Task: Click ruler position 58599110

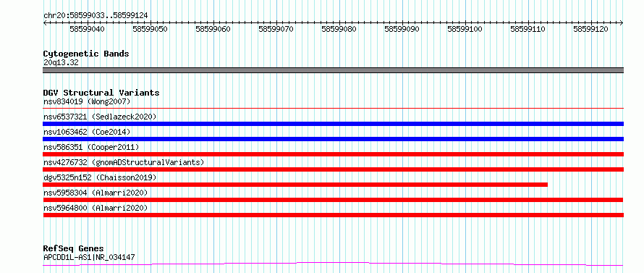Action: click(528, 29)
